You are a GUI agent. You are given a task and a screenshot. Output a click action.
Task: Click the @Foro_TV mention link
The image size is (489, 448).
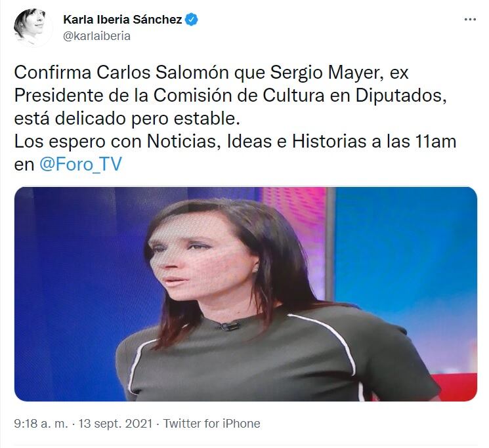coord(81,164)
